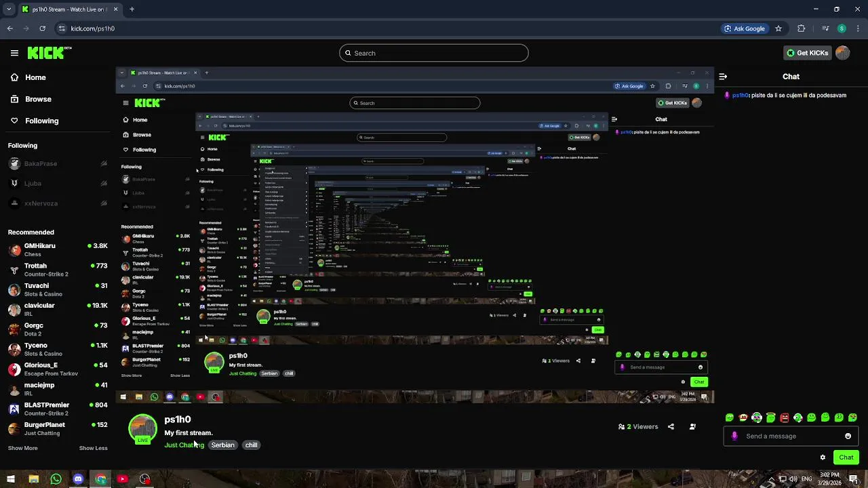Click the Kick search field
868x488 pixels.
click(x=434, y=53)
